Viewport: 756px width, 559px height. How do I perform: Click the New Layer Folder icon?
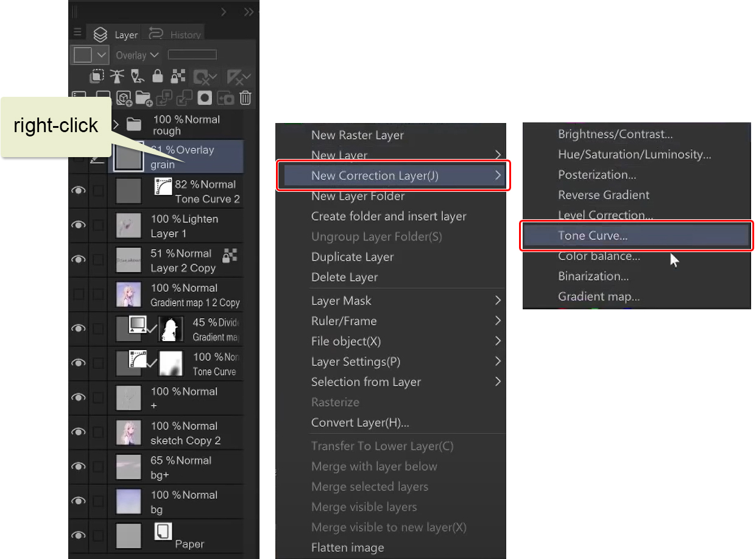tap(144, 98)
